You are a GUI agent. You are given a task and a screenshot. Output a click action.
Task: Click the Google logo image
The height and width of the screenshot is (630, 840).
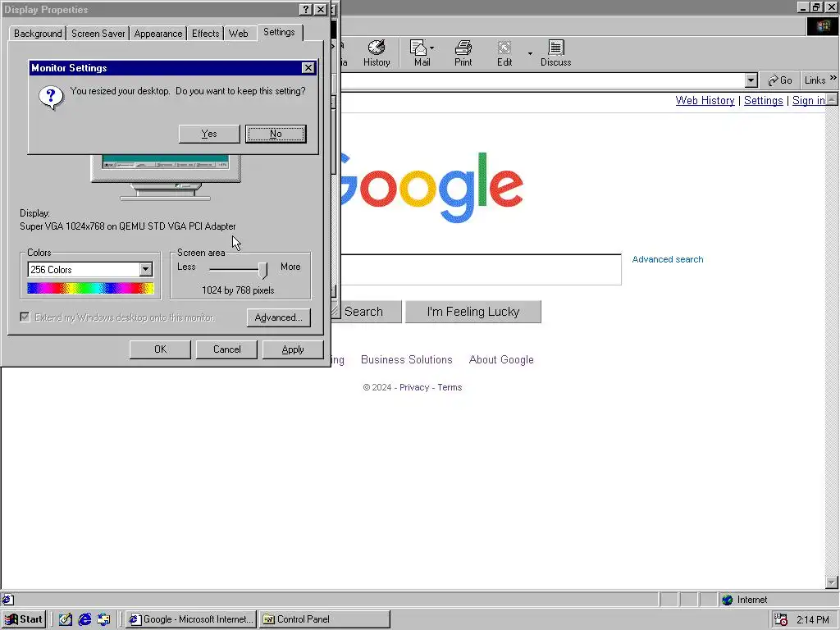pos(431,186)
